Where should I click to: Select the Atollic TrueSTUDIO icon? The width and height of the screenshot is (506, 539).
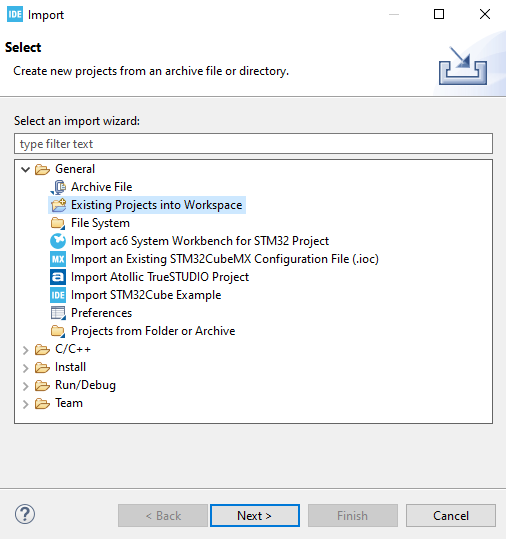[58, 277]
